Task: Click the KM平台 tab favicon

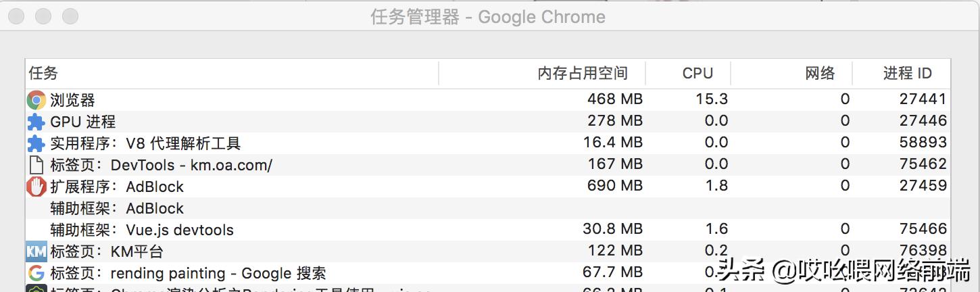Action: [36, 251]
